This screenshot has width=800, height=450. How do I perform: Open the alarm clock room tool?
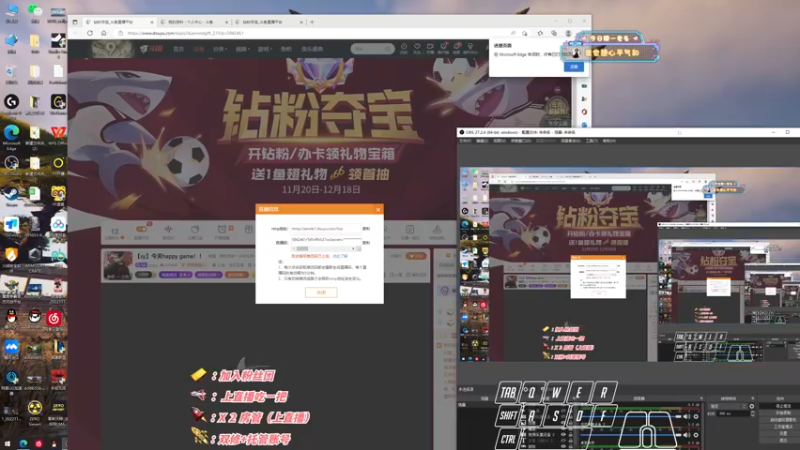tap(222, 231)
